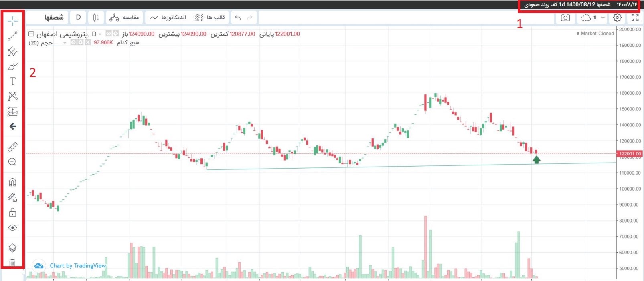
Task: Open the قالب ها templates menu
Action: coord(210,18)
